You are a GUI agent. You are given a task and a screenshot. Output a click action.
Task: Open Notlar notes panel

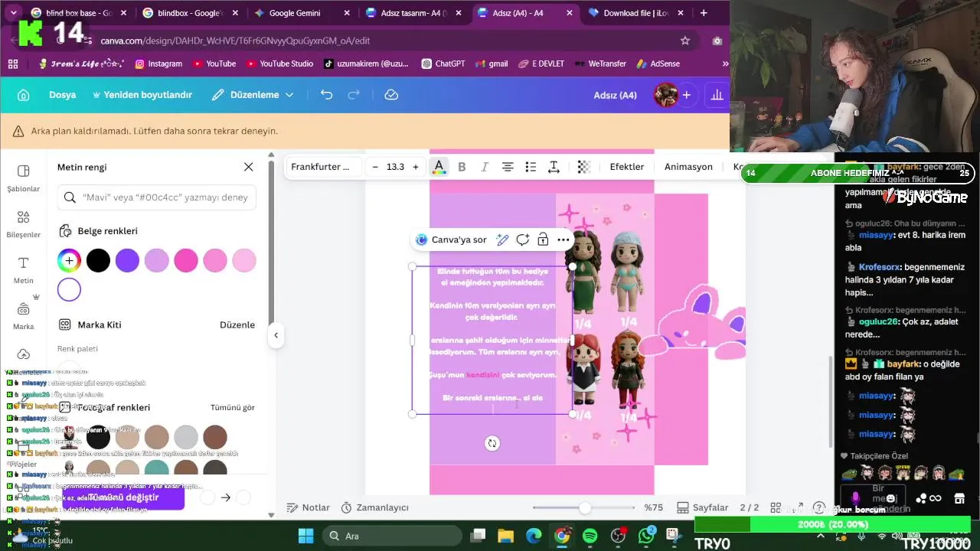click(x=308, y=507)
